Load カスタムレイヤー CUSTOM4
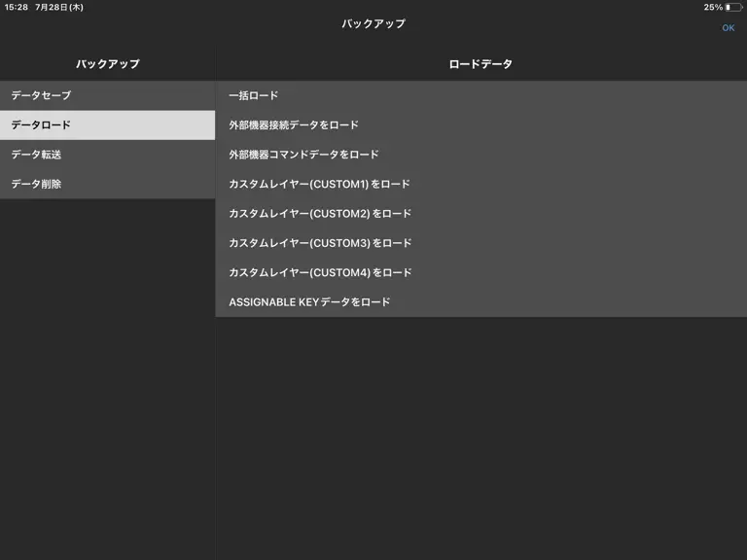Screen dimensions: 747x560 point(481,273)
